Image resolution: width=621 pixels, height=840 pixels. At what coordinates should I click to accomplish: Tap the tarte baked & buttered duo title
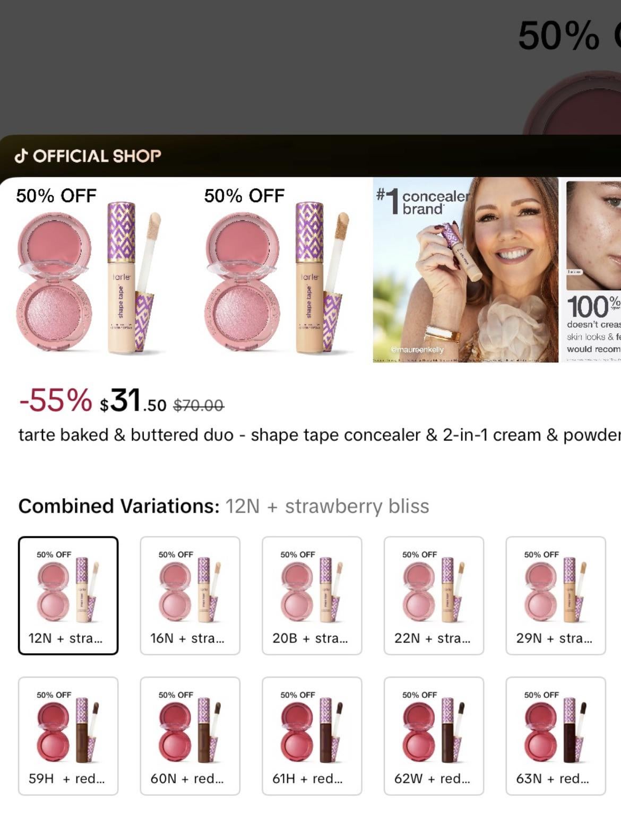[320, 435]
